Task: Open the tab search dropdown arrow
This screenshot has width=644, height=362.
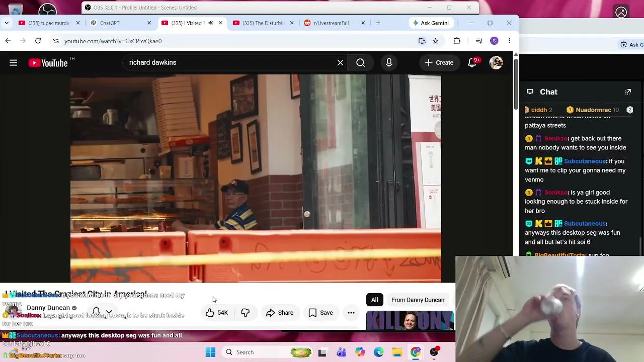Action: tap(7, 23)
